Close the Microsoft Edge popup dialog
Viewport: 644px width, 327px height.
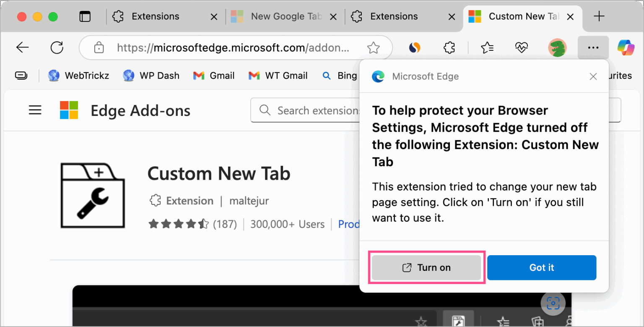coord(593,76)
